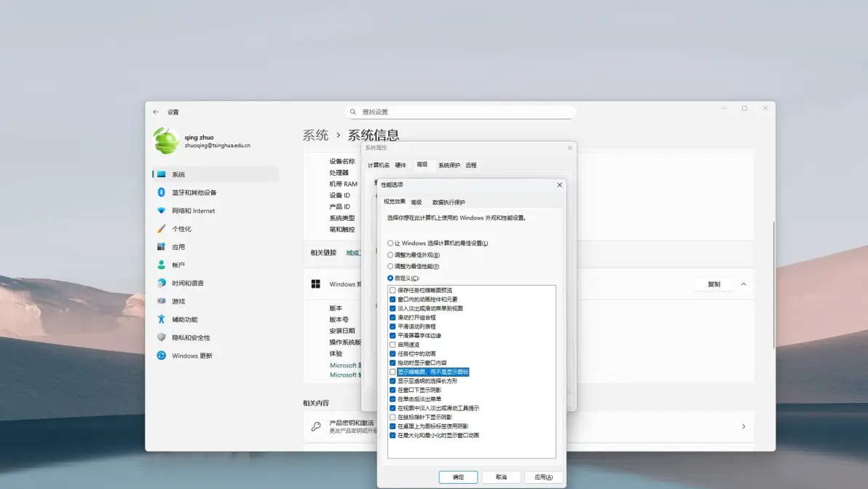This screenshot has width=868, height=489.
Task: Expand 产品密钥和激活 row arrow
Action: [x=743, y=426]
